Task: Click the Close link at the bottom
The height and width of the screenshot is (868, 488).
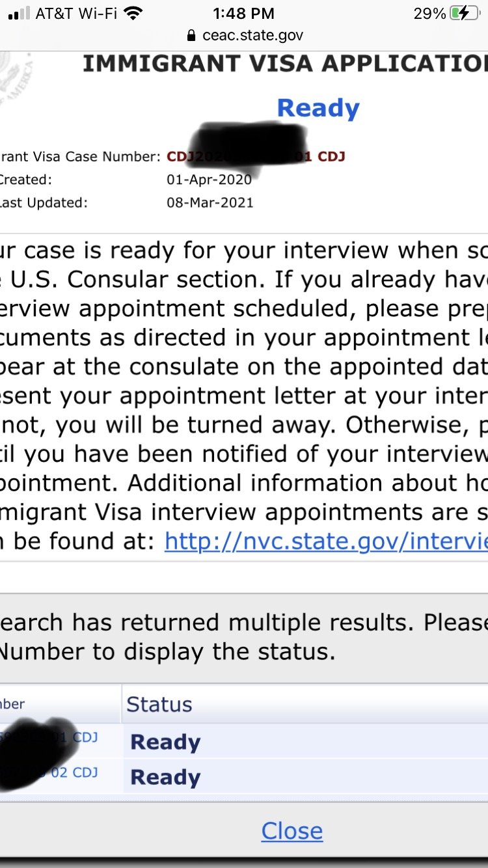Action: point(291,830)
